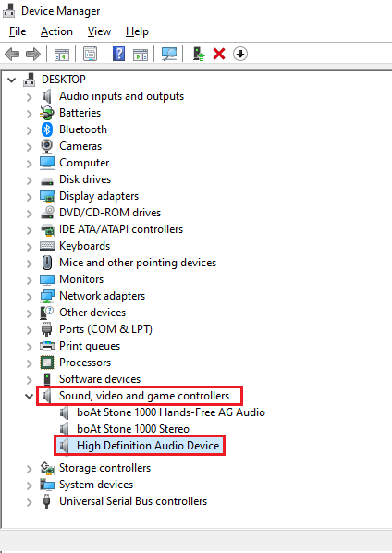The width and height of the screenshot is (392, 553).
Task: Select boAt Stone 1000 Stereo device
Action: [133, 429]
